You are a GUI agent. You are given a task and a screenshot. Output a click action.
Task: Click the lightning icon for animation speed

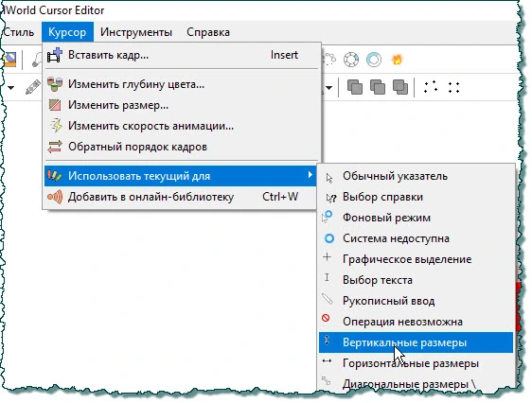pyautogui.click(x=55, y=126)
